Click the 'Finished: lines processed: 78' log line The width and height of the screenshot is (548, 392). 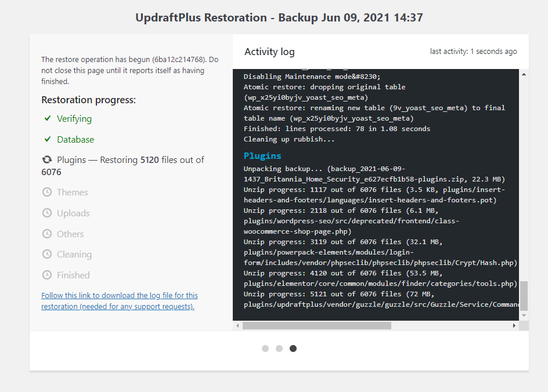click(x=337, y=129)
